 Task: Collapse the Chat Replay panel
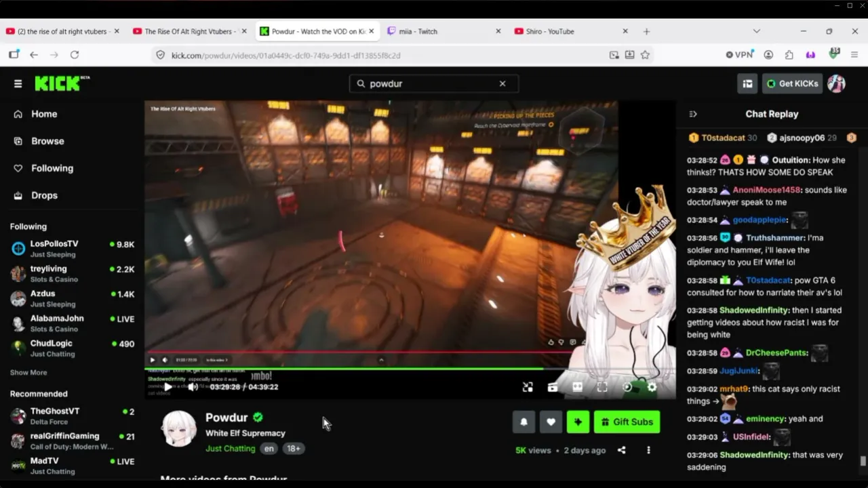coord(692,114)
